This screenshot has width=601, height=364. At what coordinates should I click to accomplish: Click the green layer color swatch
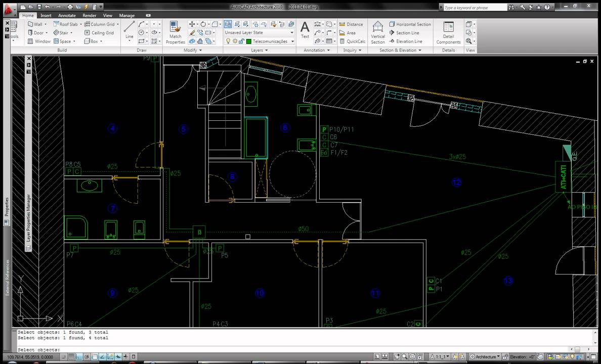pos(248,41)
